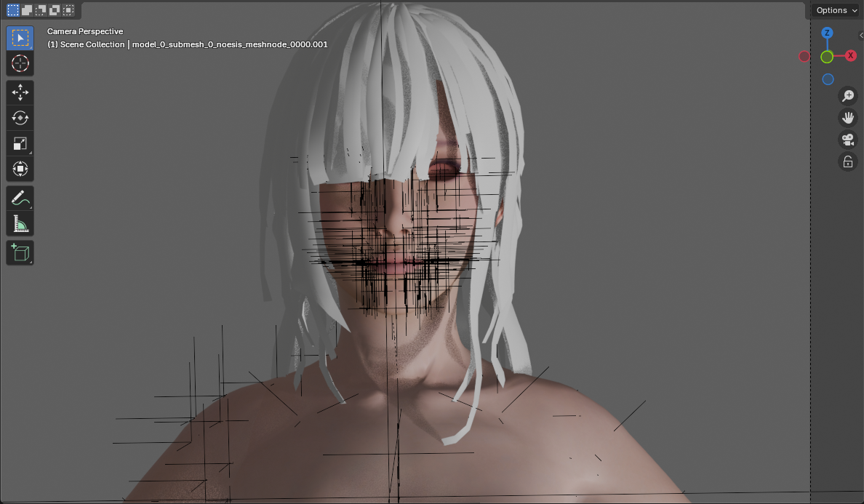Viewport: 864px width, 504px height.
Task: Set selection mode to intersect selection
Action: 68,10
